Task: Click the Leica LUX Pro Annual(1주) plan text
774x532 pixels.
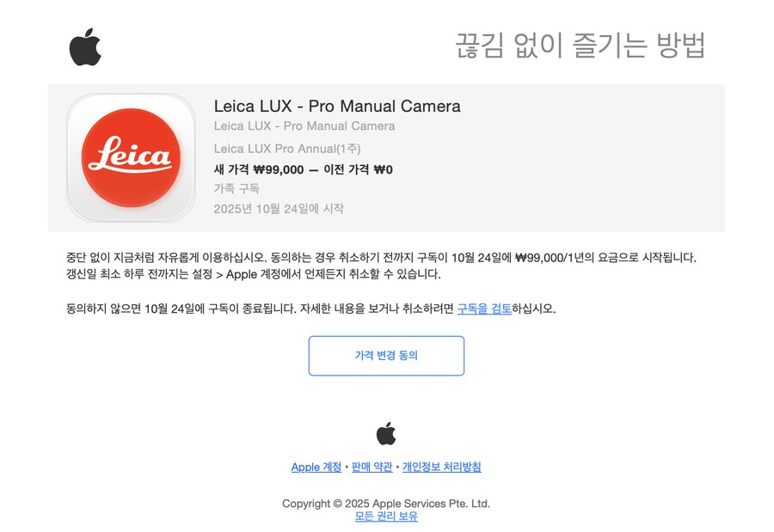Action: pyautogui.click(x=287, y=149)
